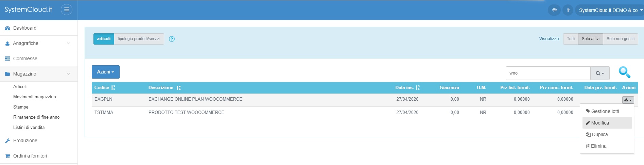This screenshot has height=165, width=644.
Task: Open SystemCloud.it DEMO & co account dropdown
Action: pyautogui.click(x=611, y=10)
